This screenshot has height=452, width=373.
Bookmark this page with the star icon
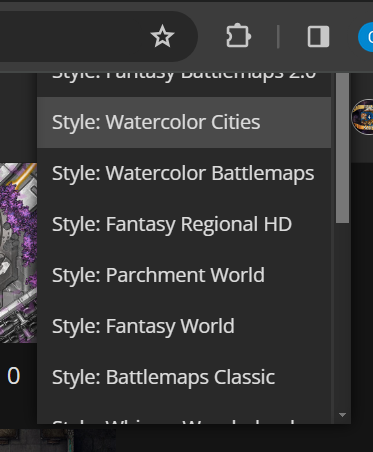pyautogui.click(x=162, y=36)
